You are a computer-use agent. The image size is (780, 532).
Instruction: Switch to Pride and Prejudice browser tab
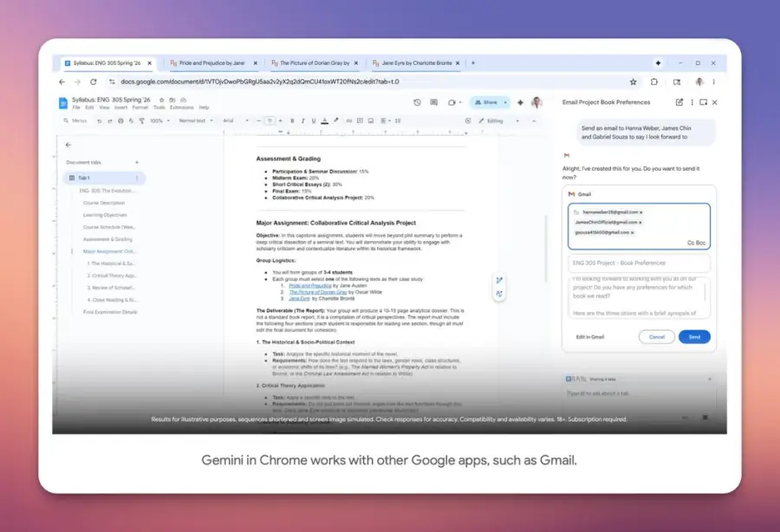213,63
